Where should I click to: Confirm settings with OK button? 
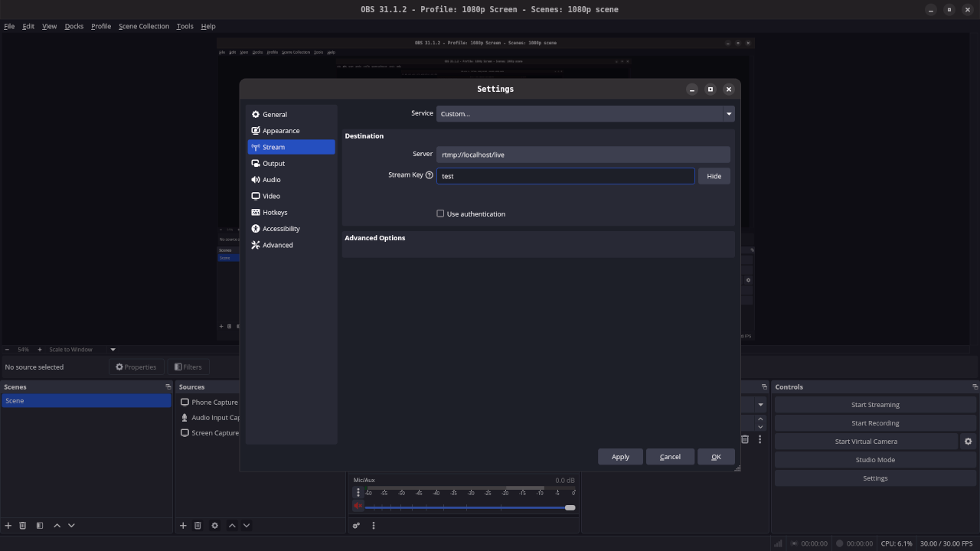click(x=716, y=457)
